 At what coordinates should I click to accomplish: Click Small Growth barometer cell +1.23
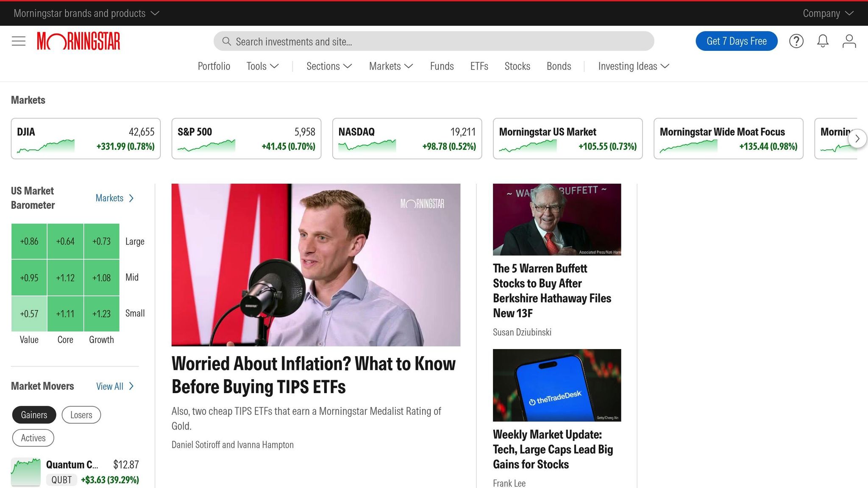coord(102,313)
